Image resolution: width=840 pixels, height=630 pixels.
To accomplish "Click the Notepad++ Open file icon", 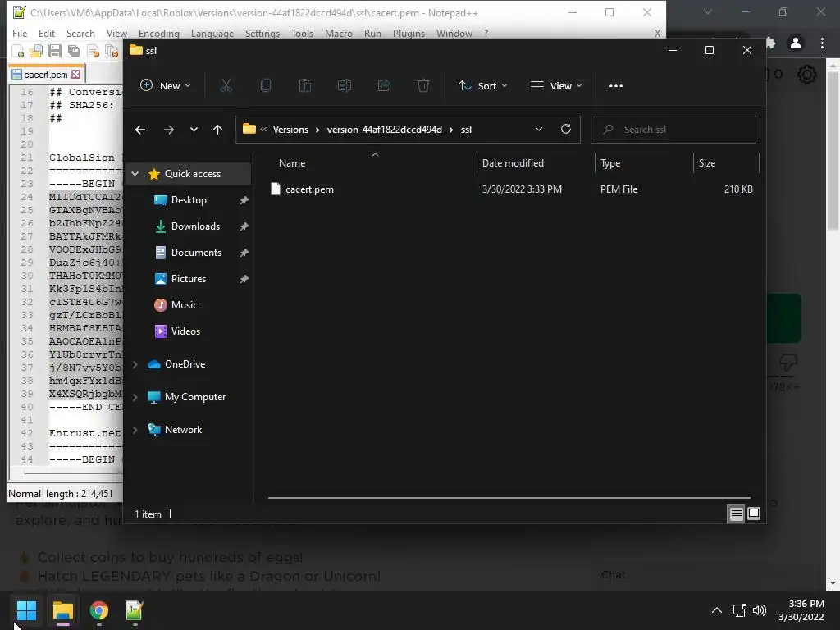I will point(36,52).
